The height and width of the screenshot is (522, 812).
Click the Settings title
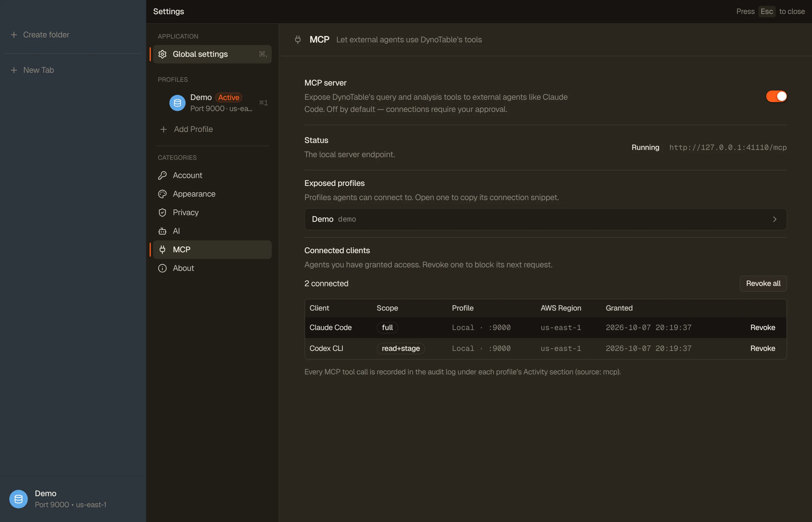pos(168,12)
